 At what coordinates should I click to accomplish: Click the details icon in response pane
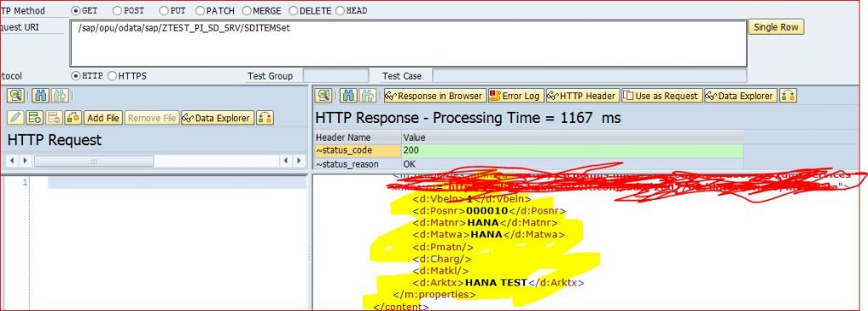coord(323,96)
